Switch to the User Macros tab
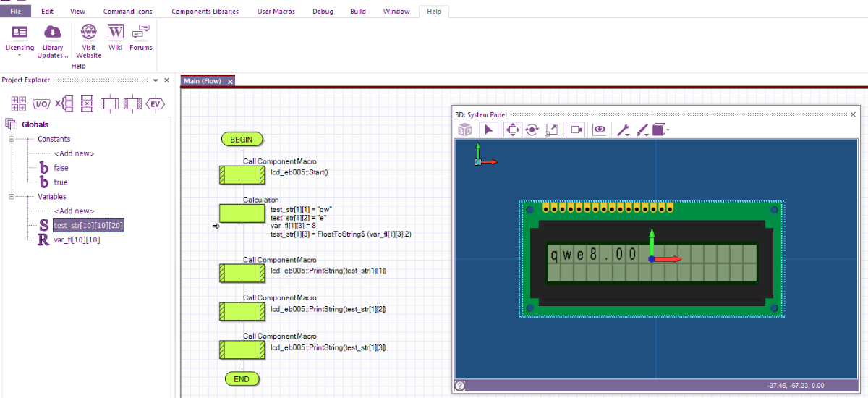 click(x=278, y=12)
